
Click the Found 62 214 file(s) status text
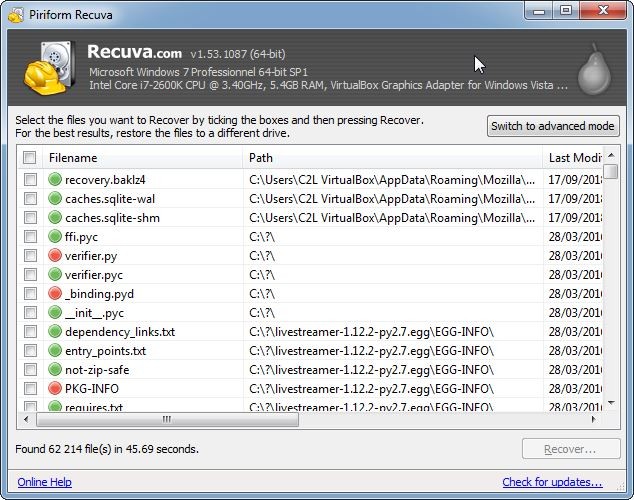(x=107, y=449)
